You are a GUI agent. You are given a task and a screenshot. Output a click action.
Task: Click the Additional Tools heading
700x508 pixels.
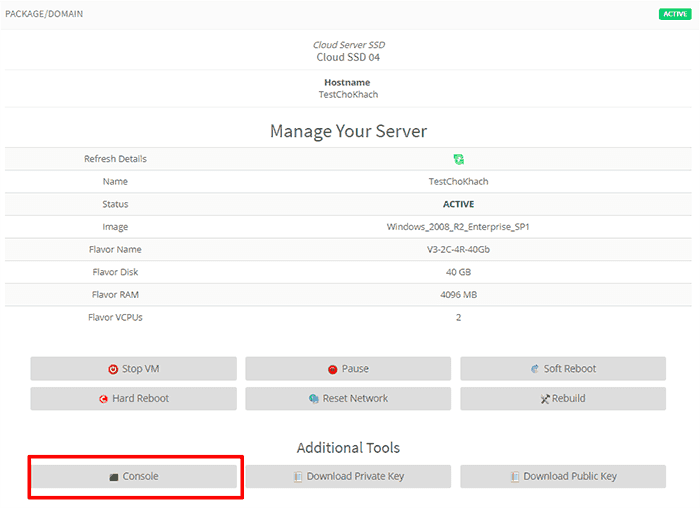click(x=348, y=448)
